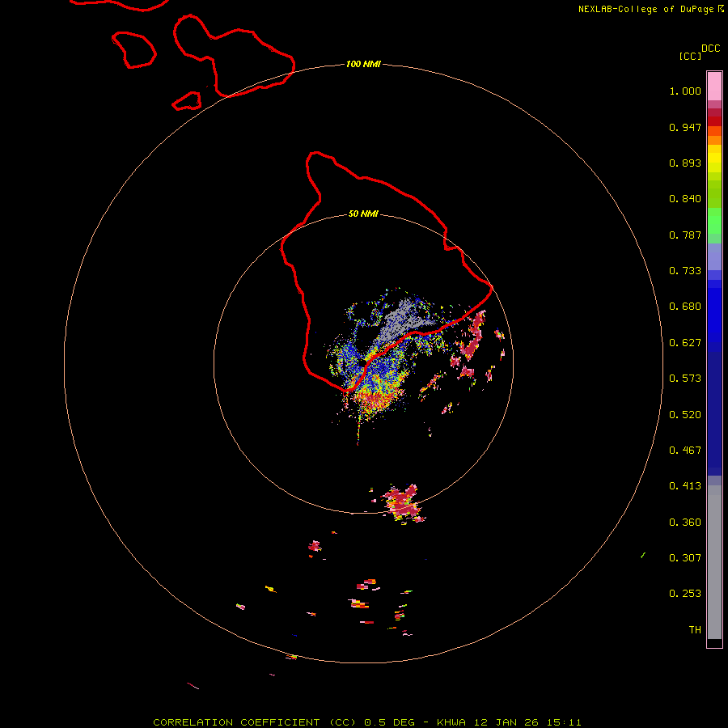Pick the light pink swatch atop color bar

(x=714, y=86)
